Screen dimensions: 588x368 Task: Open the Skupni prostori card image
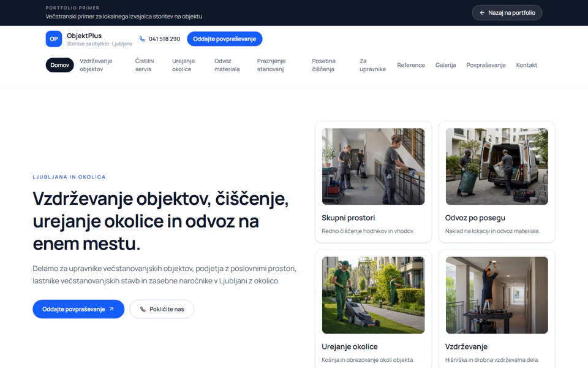coord(373,166)
